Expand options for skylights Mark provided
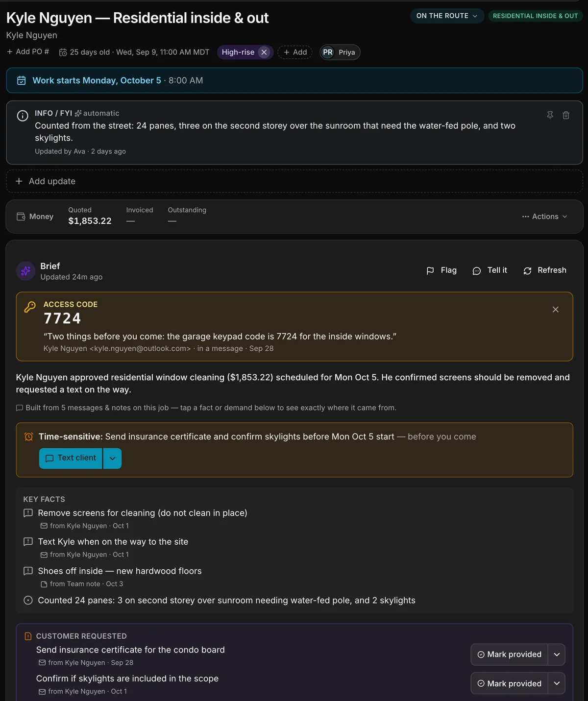 tap(557, 683)
